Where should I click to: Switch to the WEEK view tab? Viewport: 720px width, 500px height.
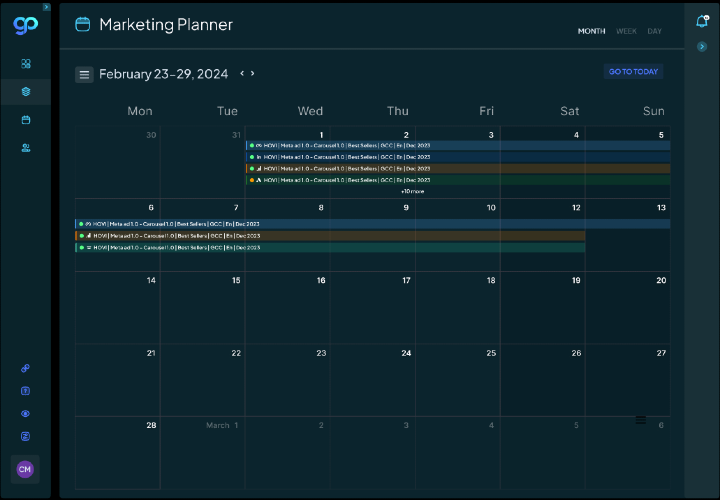pos(626,31)
